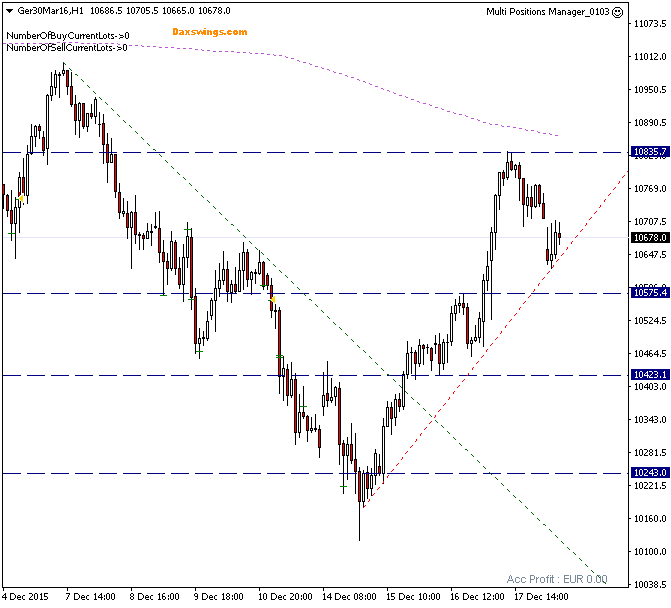Click the 11073.5 price scale label
671x608 pixels.
tap(650, 24)
